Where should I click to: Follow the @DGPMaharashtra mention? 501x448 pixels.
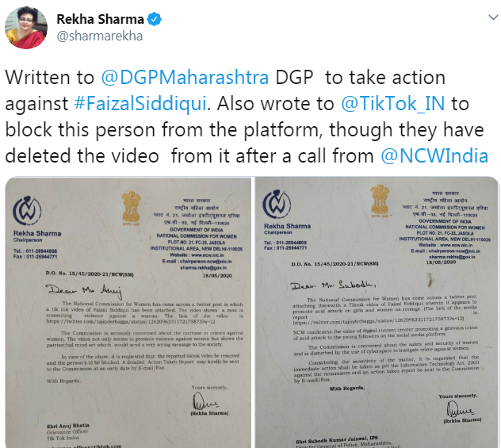click(x=185, y=78)
